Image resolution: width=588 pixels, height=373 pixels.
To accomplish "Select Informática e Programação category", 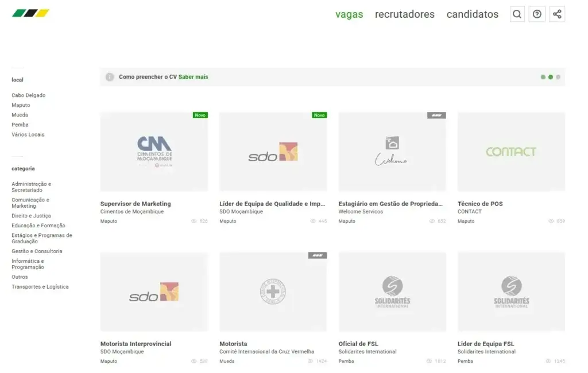I will pyautogui.click(x=28, y=264).
